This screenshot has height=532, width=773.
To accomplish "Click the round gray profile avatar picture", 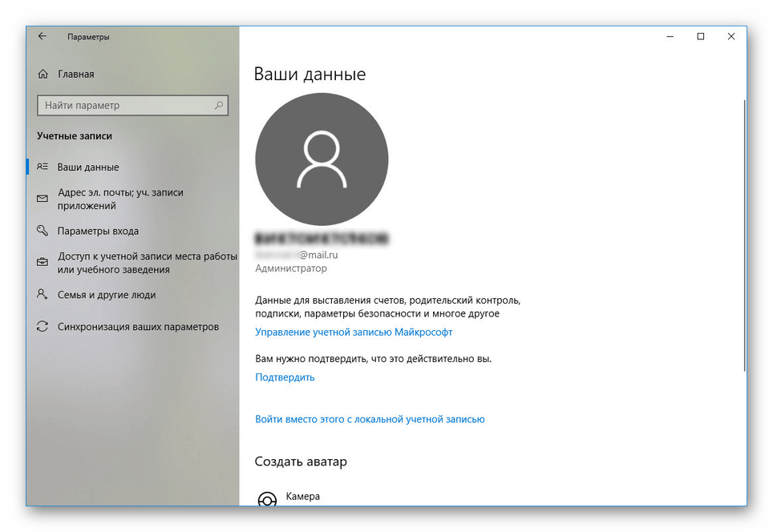I will coord(322,159).
